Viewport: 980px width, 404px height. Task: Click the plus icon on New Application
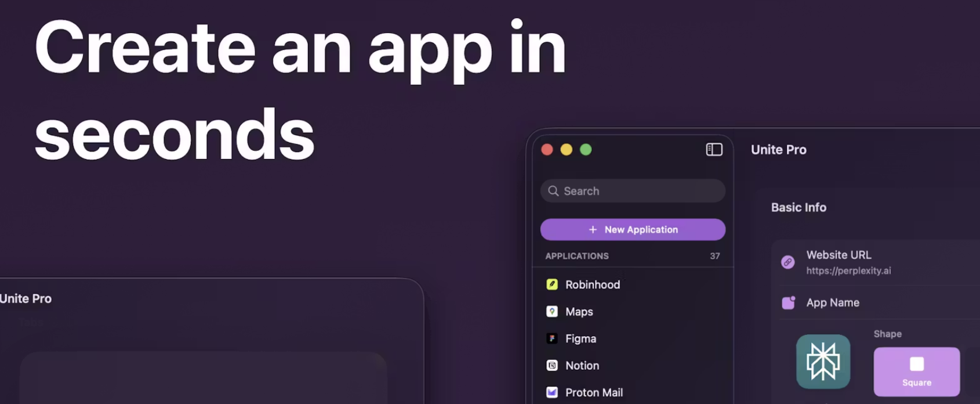point(593,230)
